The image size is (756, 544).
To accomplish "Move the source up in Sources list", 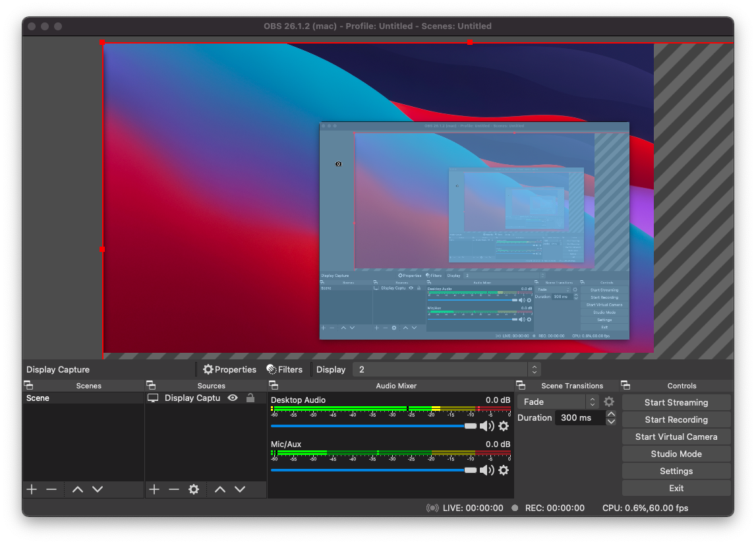I will (x=220, y=489).
